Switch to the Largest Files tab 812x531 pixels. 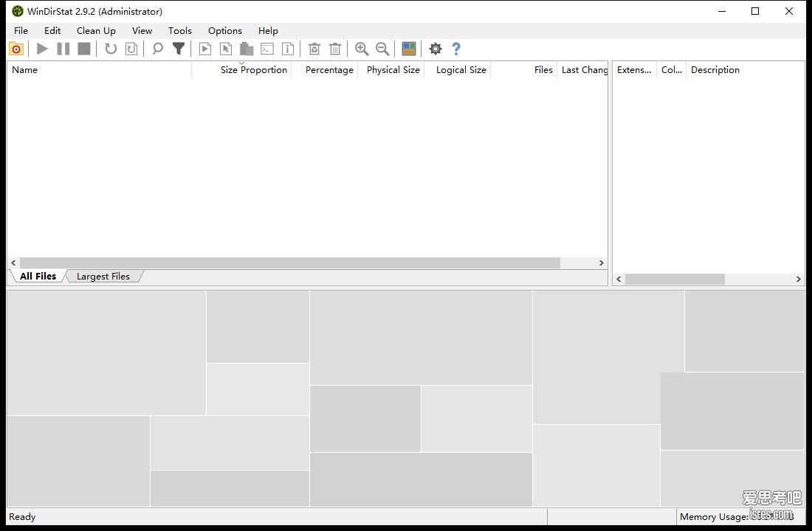103,277
